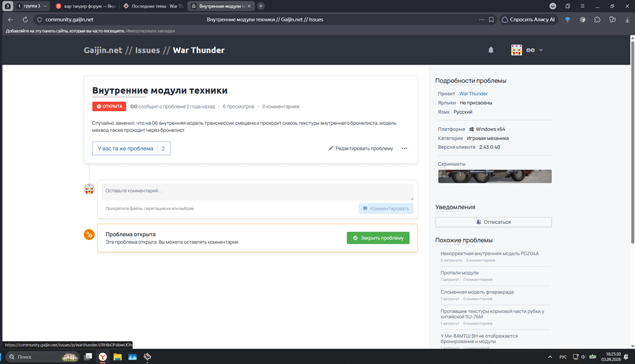The width and height of the screenshot is (635, 364).
Task: Open the browser hamburger menu
Action: 582,6
